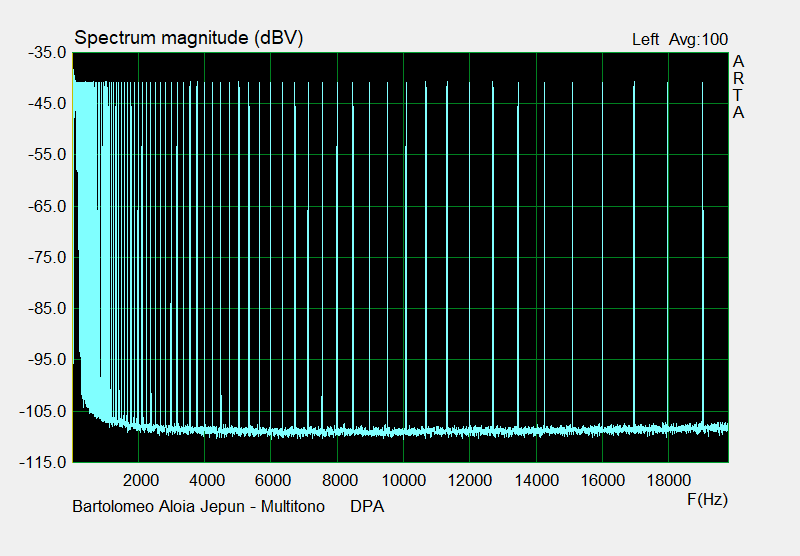Click the 'Bartolomeo Aloia Jepun - Multitono' caption
Viewport: 800px width, 556px height.
click(198, 507)
